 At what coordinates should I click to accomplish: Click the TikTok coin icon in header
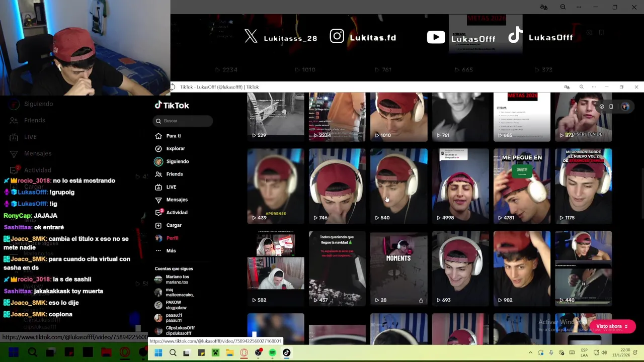(602, 107)
